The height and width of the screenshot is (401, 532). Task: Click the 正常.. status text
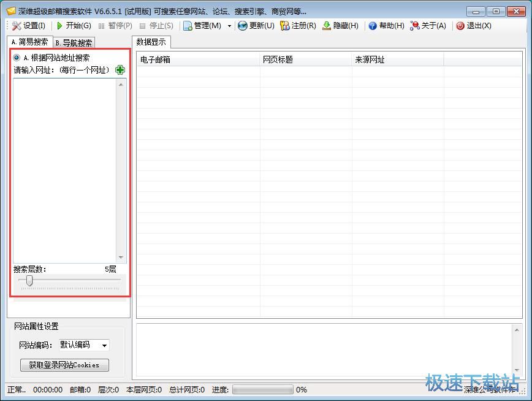pos(17,389)
